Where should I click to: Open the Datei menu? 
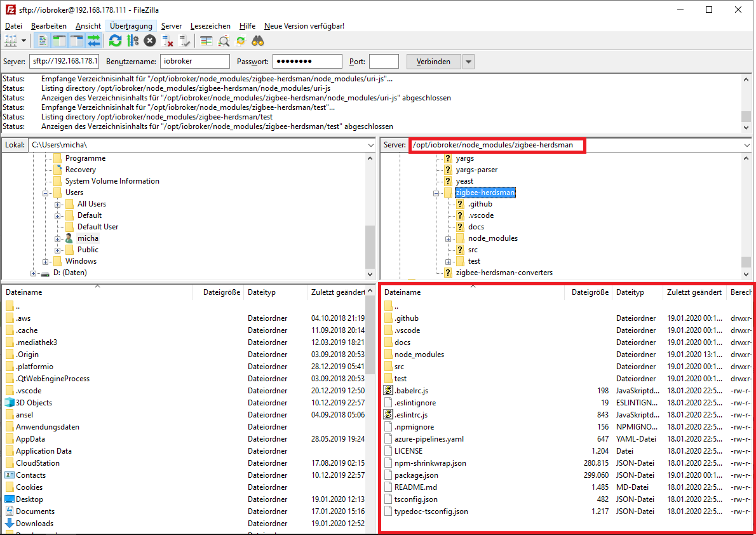(x=13, y=26)
